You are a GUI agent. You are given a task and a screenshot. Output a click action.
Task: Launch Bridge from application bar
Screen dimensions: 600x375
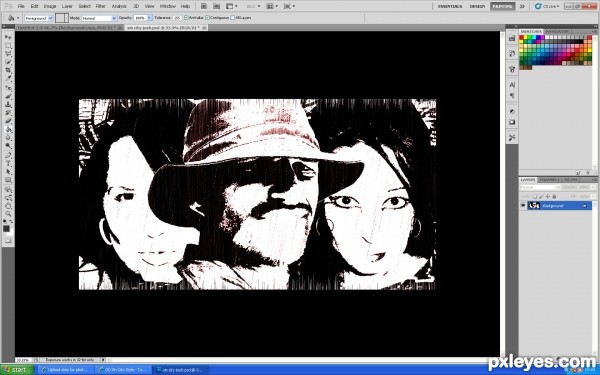204,6
